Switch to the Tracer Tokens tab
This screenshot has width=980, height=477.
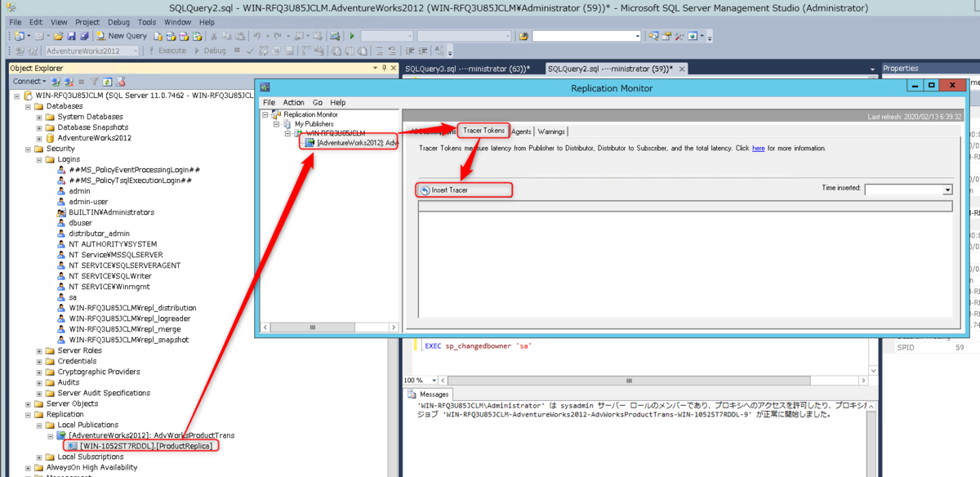coord(483,131)
